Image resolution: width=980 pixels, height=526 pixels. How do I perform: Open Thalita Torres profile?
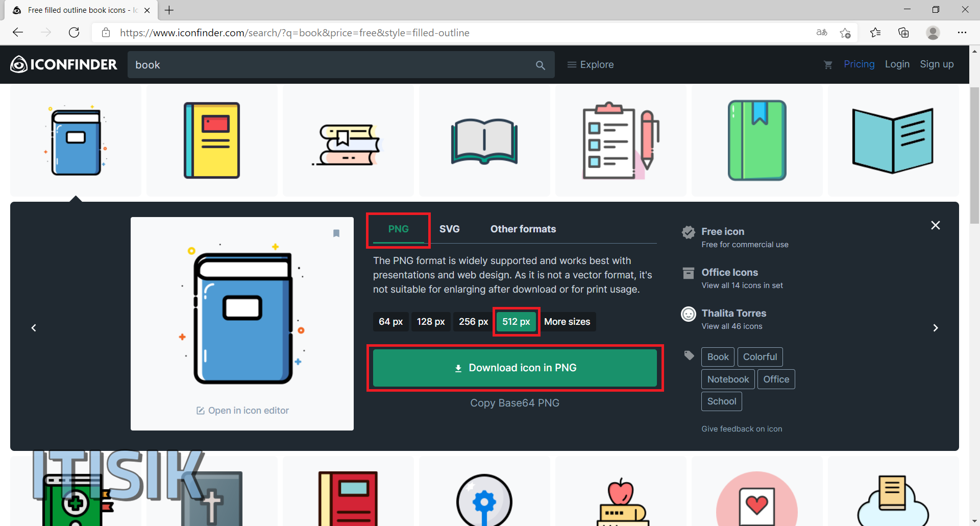tap(733, 313)
